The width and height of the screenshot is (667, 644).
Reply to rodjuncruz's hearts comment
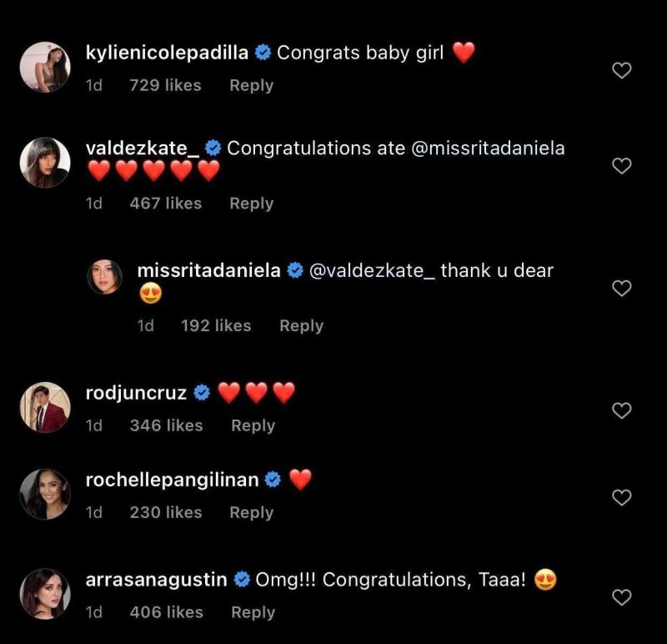tap(253, 425)
